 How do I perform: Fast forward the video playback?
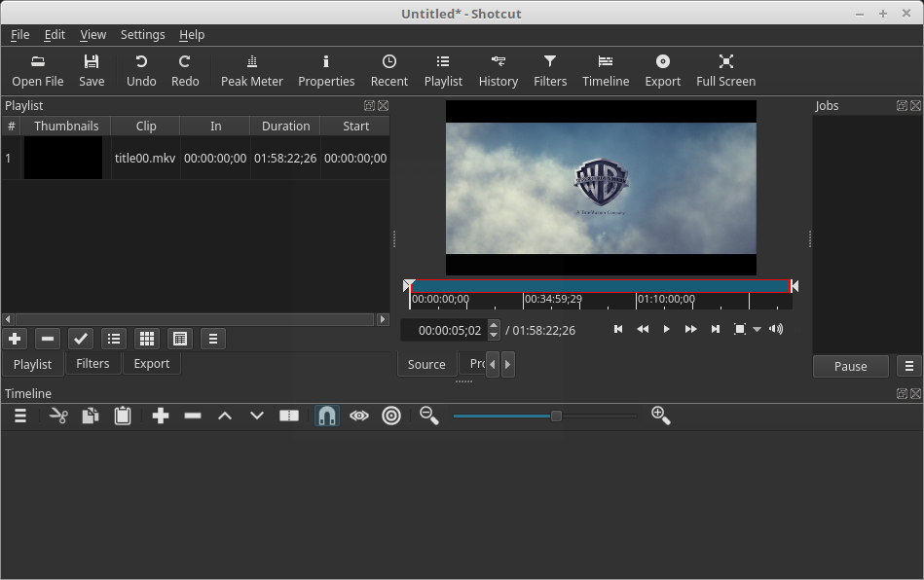coord(690,329)
